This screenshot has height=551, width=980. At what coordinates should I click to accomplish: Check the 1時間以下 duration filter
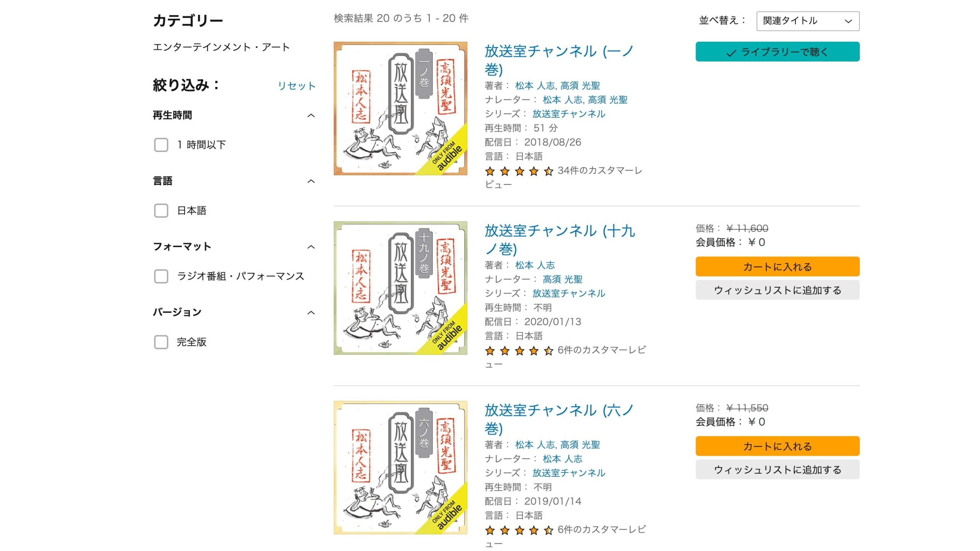pos(161,145)
